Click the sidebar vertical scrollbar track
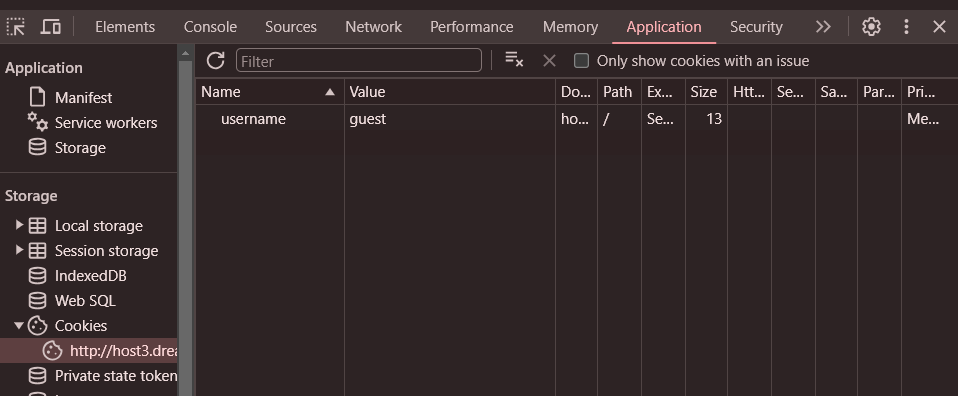The height and width of the screenshot is (396, 958). pyautogui.click(x=186, y=229)
